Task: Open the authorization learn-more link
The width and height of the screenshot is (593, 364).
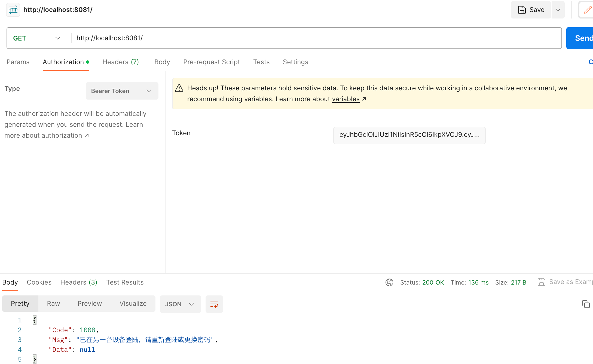Action: point(62,135)
